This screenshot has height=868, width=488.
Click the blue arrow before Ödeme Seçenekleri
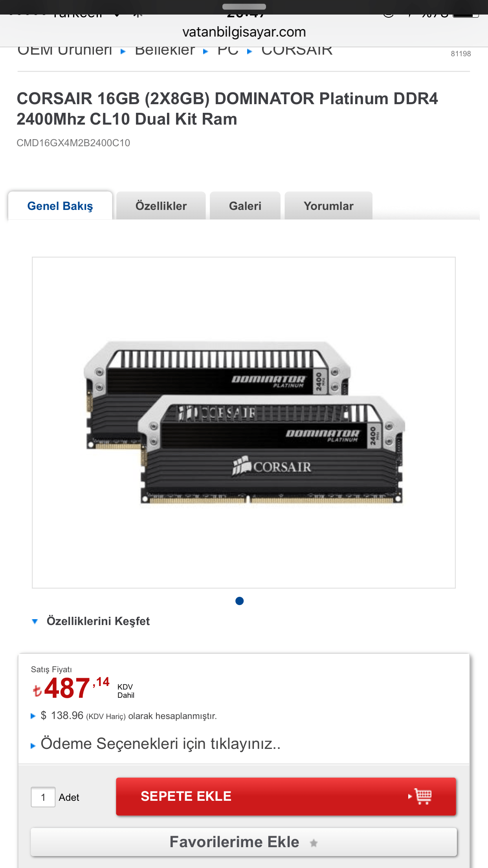[x=33, y=745]
